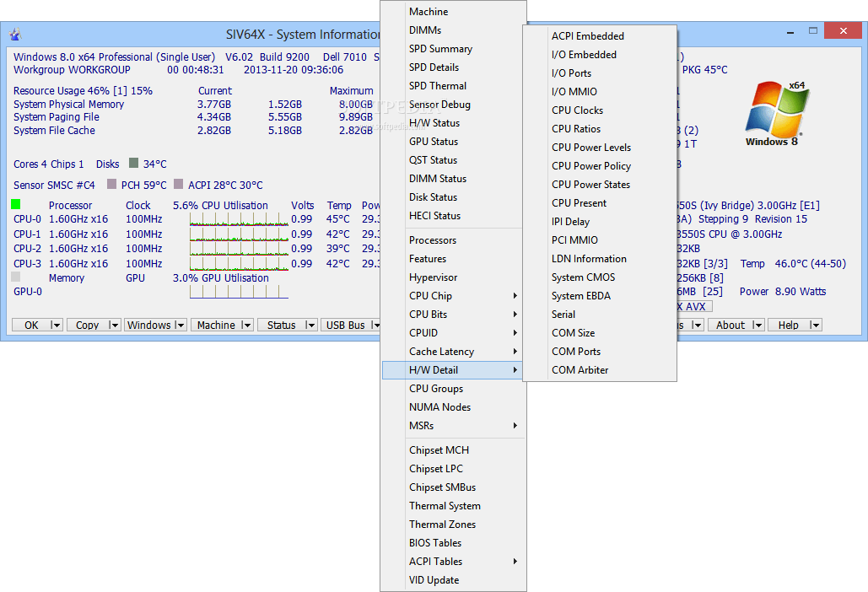Viewport: 868px width, 592px height.
Task: Select Hypervisor menu entry
Action: click(453, 277)
